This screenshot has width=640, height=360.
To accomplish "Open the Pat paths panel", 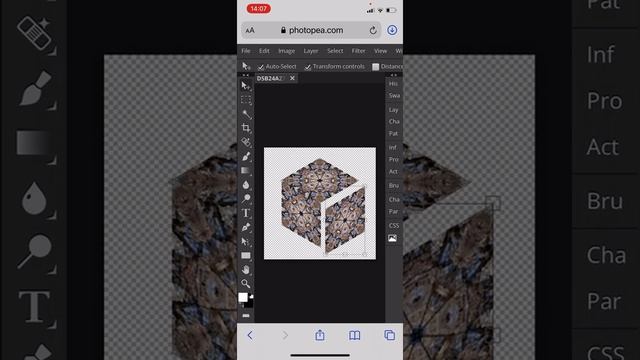I will [x=393, y=133].
